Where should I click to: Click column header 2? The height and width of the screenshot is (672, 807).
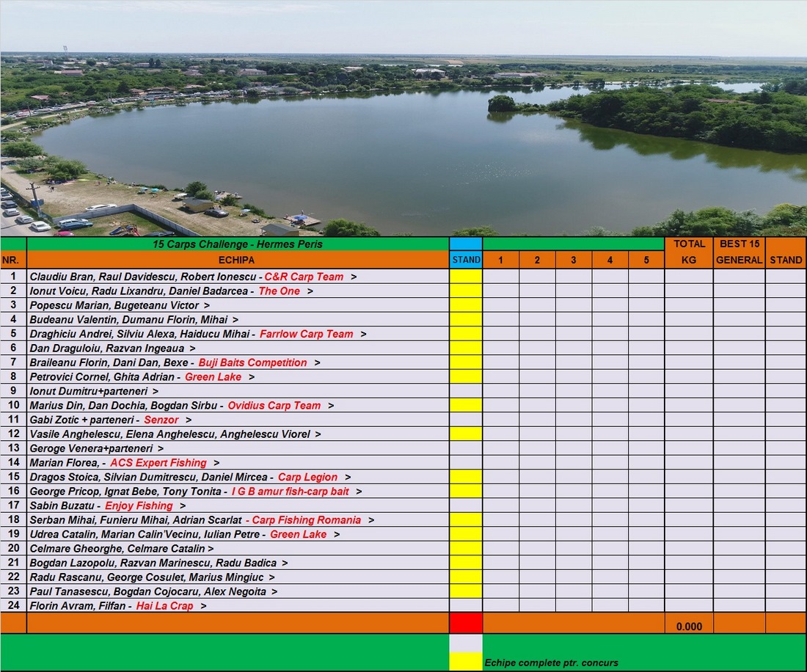pyautogui.click(x=537, y=260)
